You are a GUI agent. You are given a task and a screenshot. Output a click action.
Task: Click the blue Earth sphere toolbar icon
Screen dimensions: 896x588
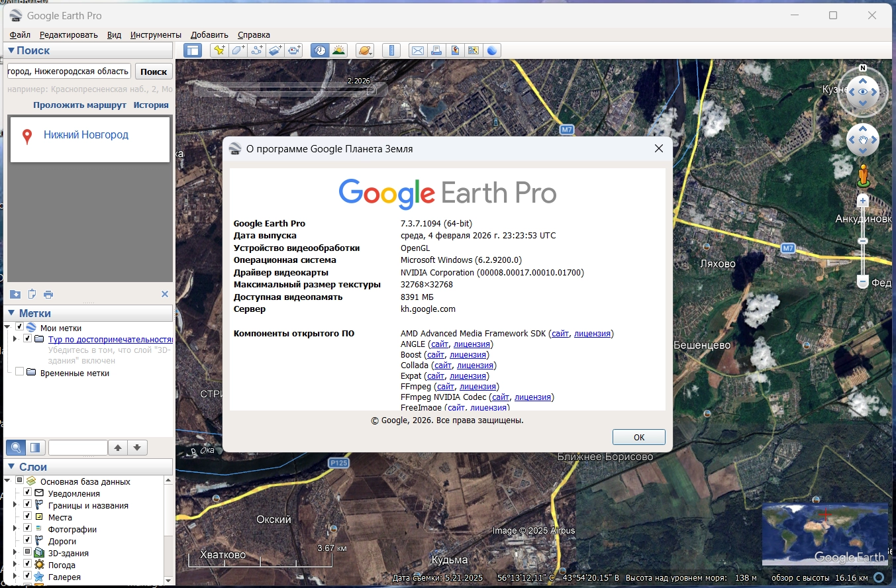click(492, 50)
